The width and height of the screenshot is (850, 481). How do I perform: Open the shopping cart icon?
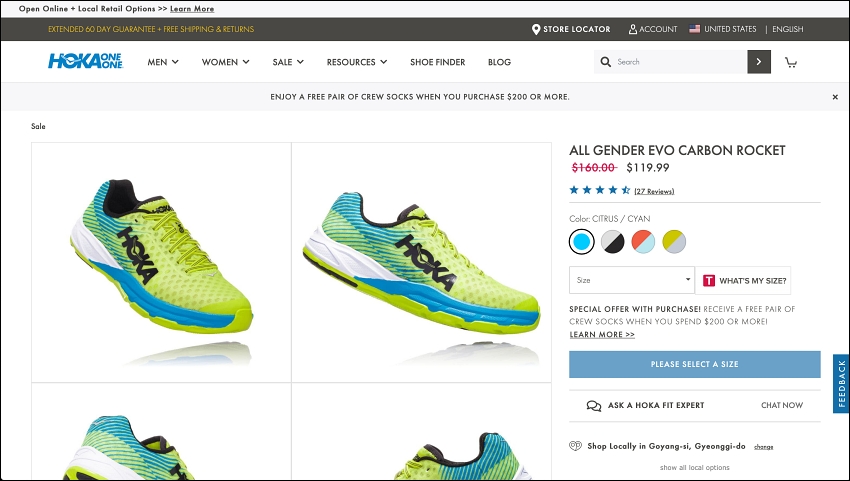click(x=791, y=62)
